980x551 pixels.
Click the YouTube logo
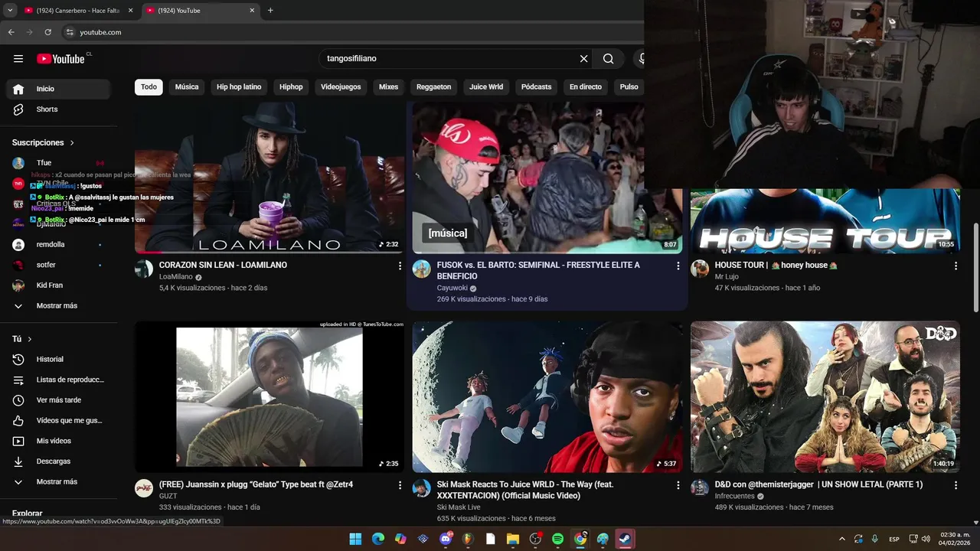pyautogui.click(x=60, y=59)
